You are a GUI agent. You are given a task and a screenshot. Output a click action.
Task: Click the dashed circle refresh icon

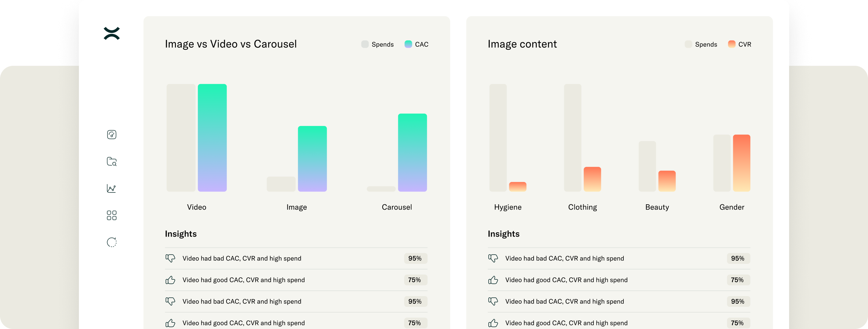111,242
